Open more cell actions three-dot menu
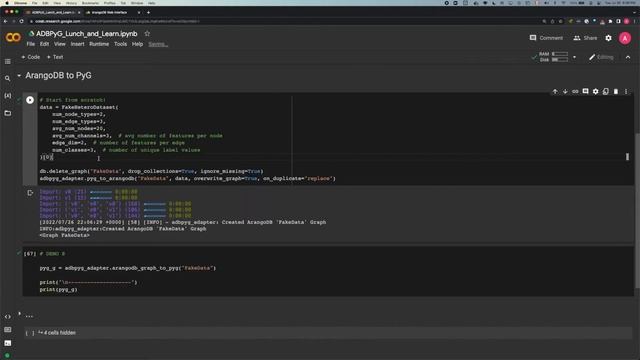This screenshot has width=640, height=360. pos(626,91)
